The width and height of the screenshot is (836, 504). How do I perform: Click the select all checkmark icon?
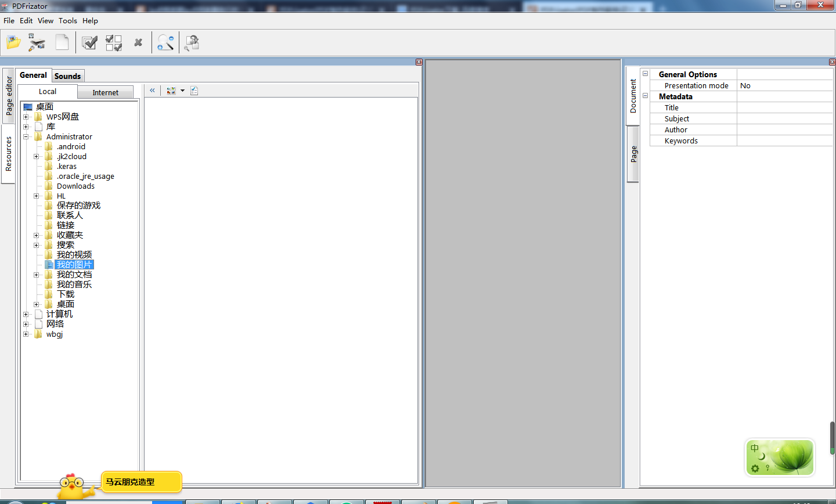[89, 42]
